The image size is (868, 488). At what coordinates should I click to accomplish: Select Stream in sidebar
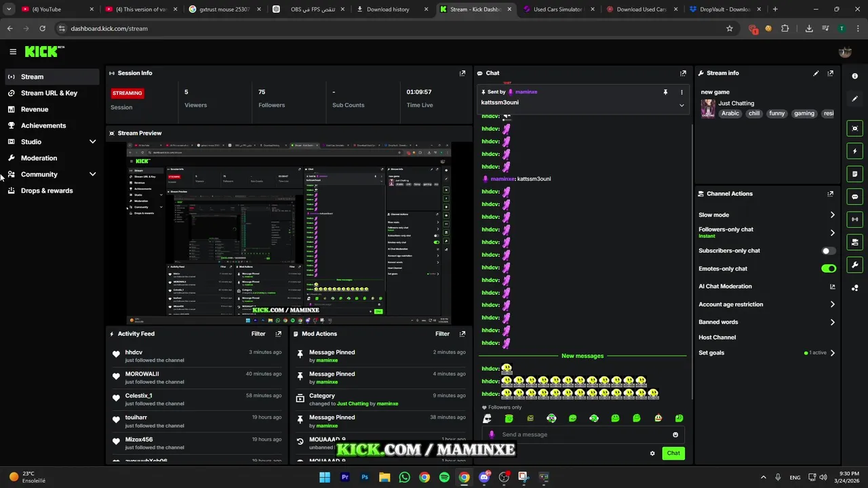[52, 77]
